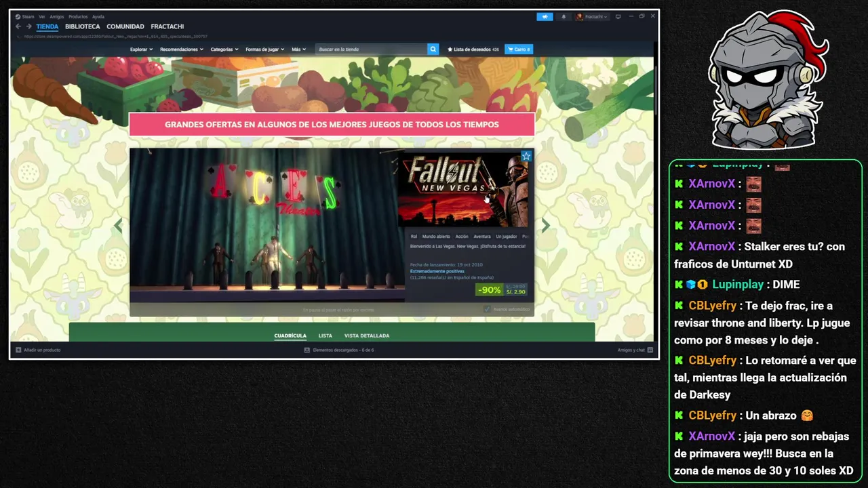Open Elementos descargados downloads status
The height and width of the screenshot is (488, 868).
(x=343, y=350)
